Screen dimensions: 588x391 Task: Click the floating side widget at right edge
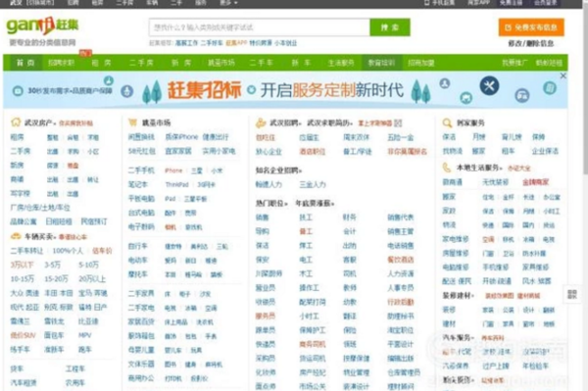pyautogui.click(x=572, y=294)
